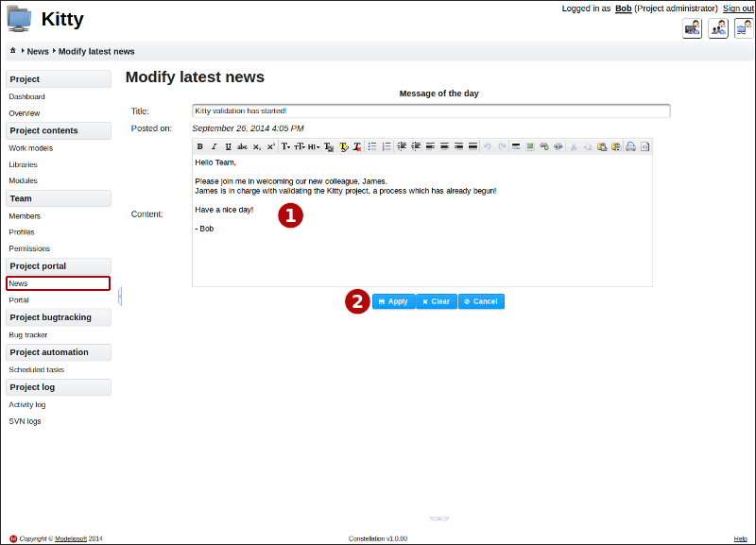Center align the text
The image size is (756, 545).
(444, 146)
